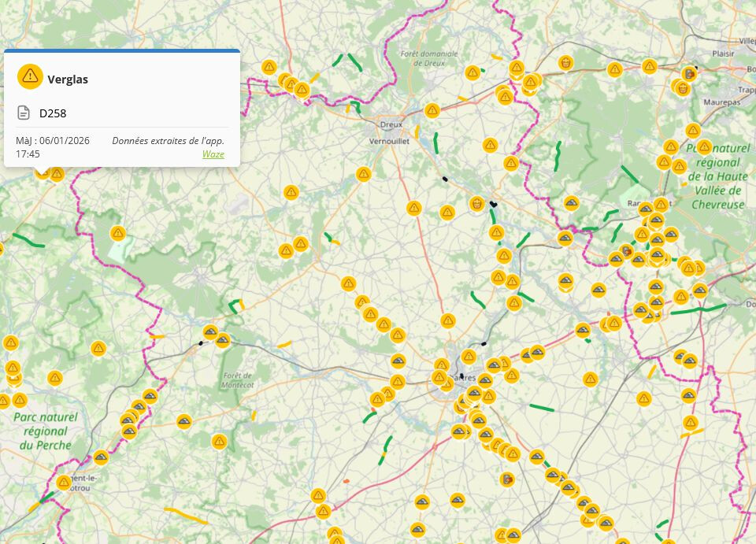
Task: Click the Verglas warning icon in popup
Action: point(30,76)
